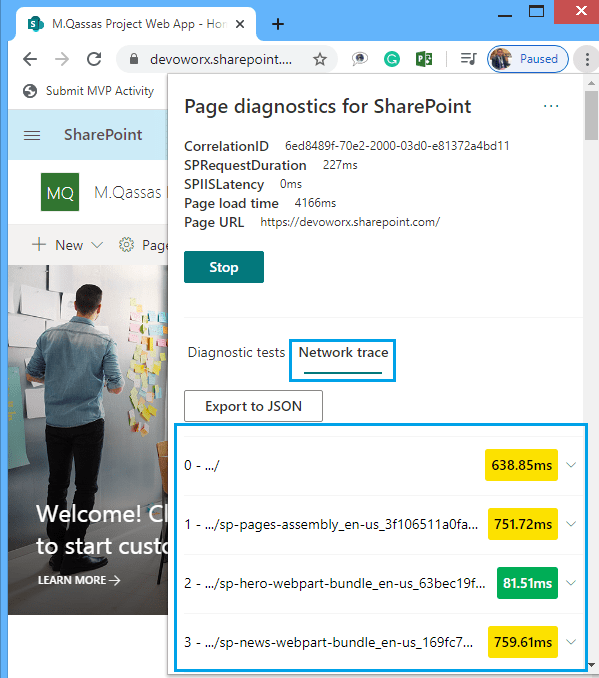Open the Submit MVP Activity bookmark

click(89, 91)
